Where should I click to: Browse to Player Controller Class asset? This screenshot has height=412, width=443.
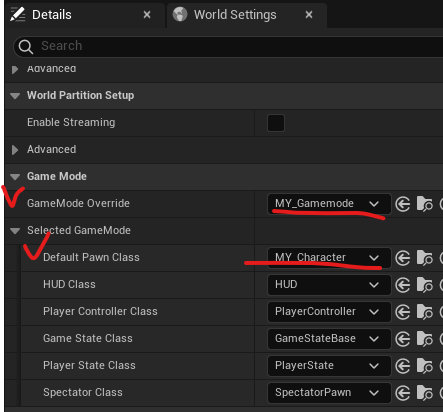[425, 312]
